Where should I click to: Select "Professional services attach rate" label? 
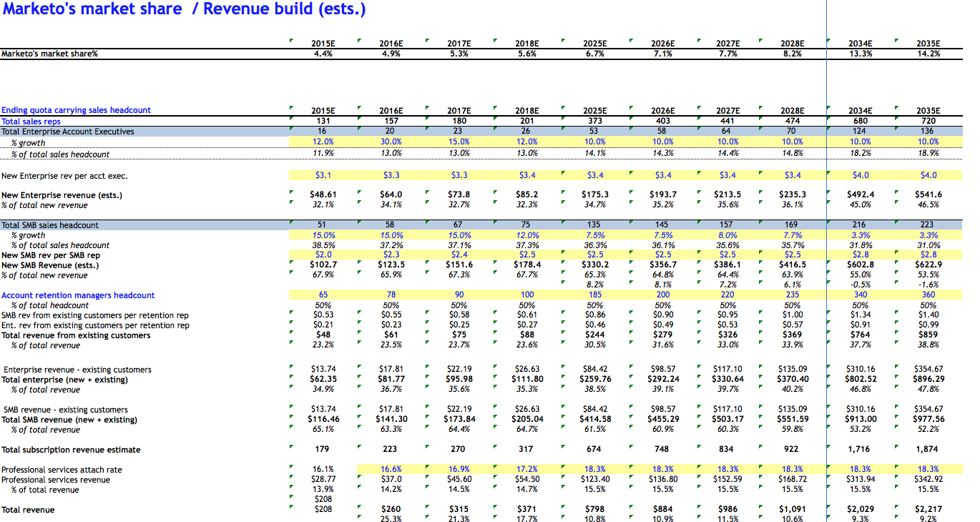click(62, 470)
